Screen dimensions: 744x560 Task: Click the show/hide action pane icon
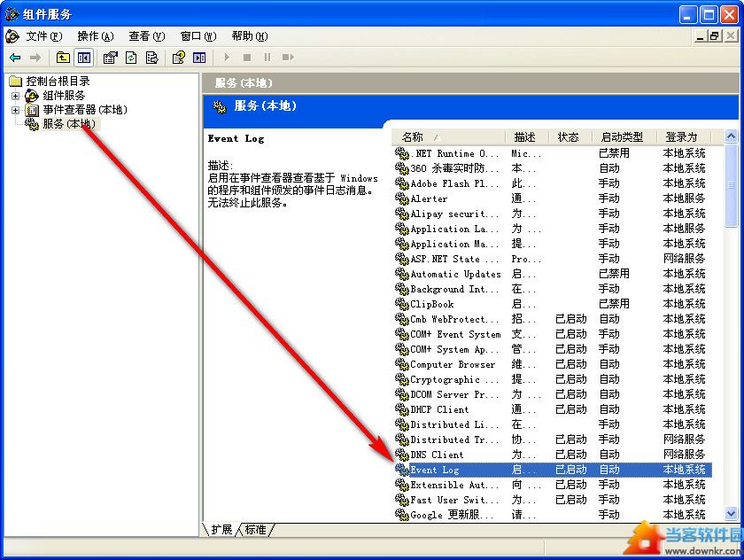click(x=199, y=58)
